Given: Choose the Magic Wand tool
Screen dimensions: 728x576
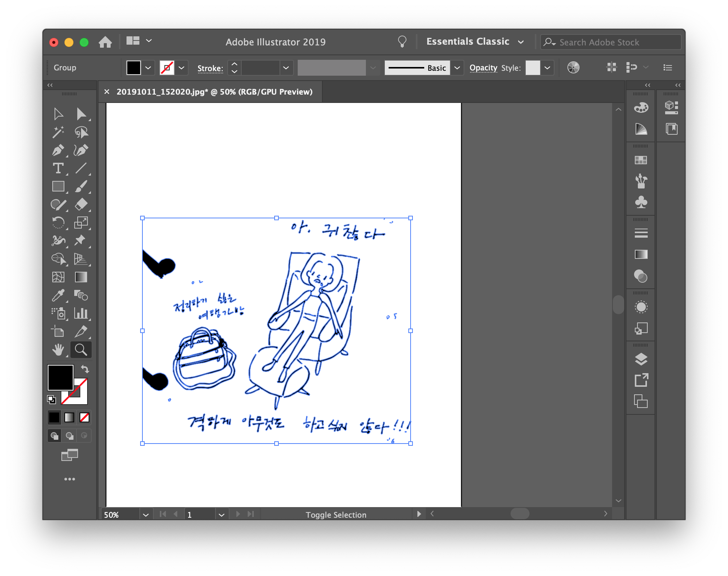Looking at the screenshot, I should (x=58, y=132).
